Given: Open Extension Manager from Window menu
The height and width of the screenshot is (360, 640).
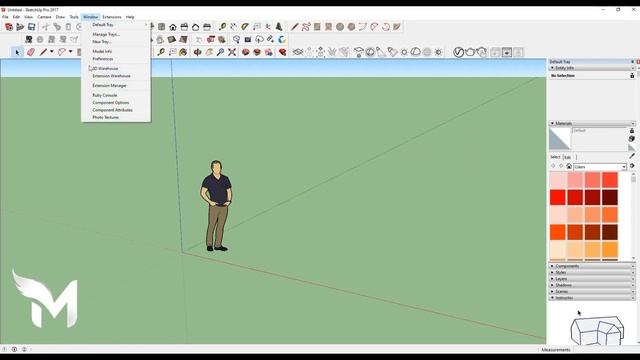Looking at the screenshot, I should click(116, 86).
